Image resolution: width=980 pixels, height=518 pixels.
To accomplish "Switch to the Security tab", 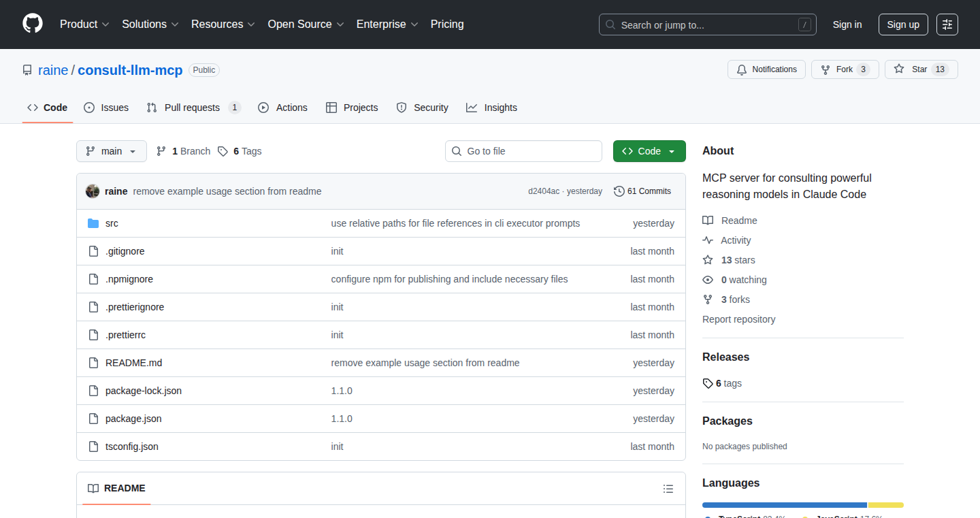I will tap(422, 108).
